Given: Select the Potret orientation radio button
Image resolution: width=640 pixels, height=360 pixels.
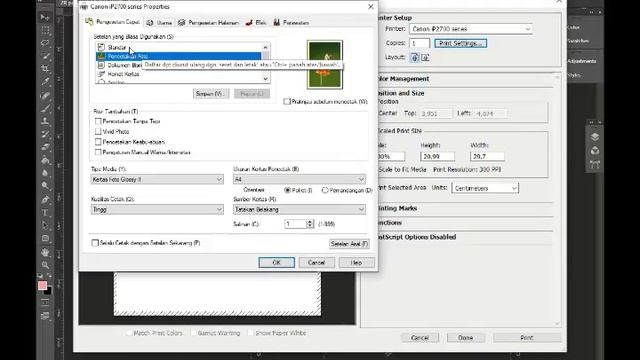Looking at the screenshot, I should 287,190.
